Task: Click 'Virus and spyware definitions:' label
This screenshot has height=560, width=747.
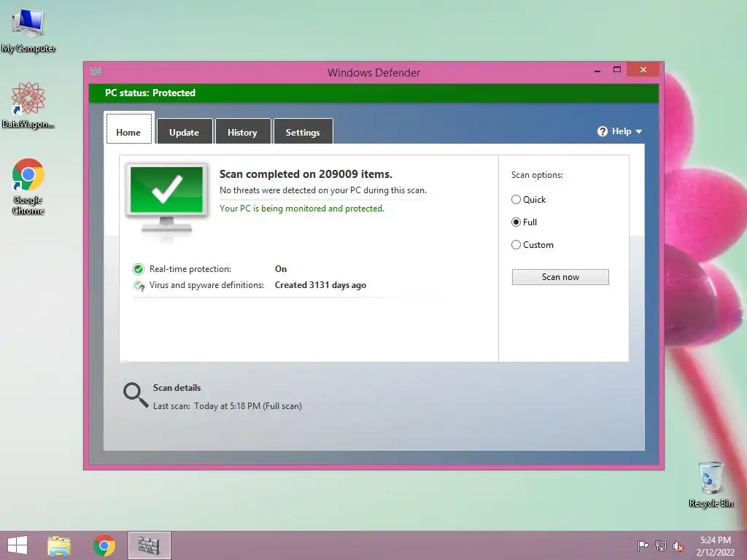Action: (206, 285)
